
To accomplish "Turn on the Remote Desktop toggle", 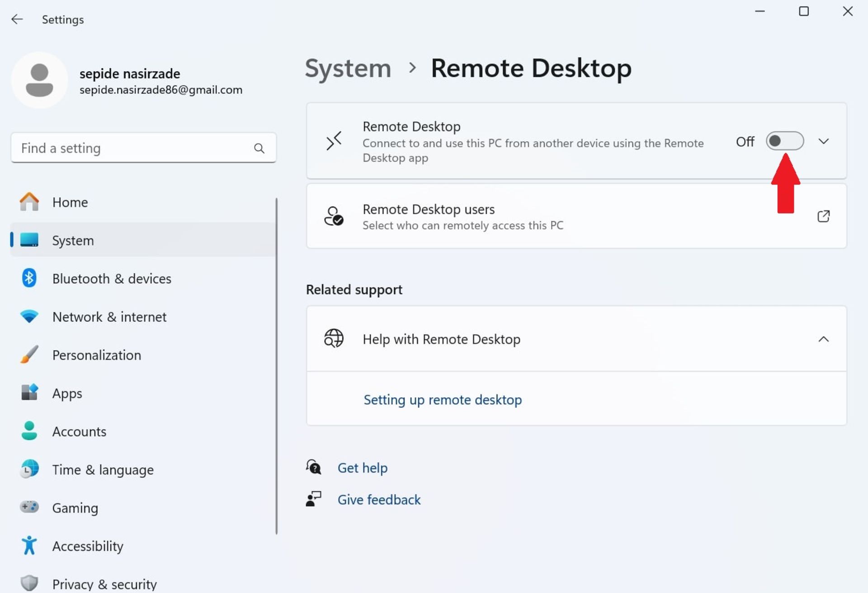I will click(x=785, y=141).
